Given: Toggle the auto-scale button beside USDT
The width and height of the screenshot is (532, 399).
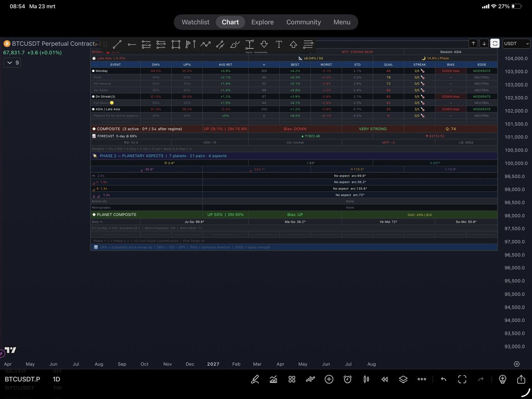Looking at the screenshot, I should point(495,43).
